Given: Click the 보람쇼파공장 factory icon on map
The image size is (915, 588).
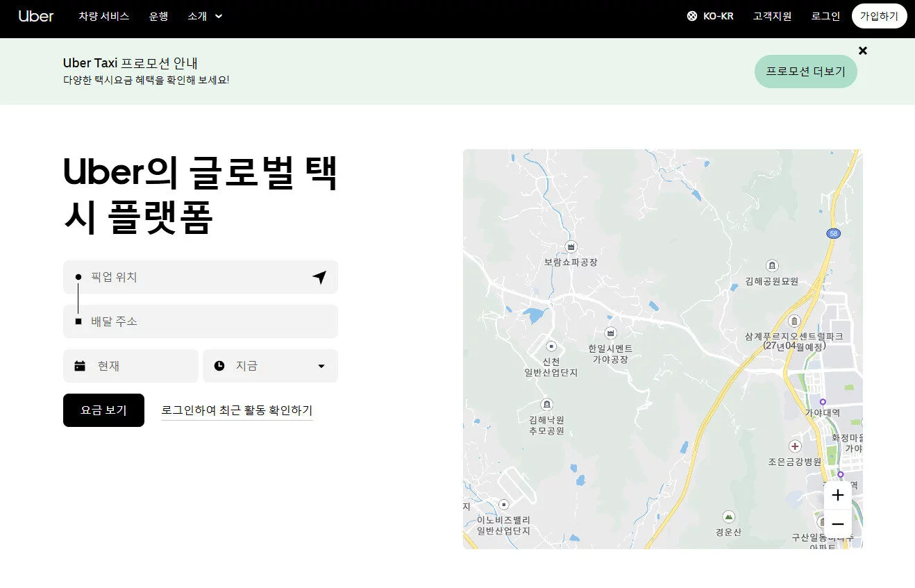Looking at the screenshot, I should coord(571,246).
